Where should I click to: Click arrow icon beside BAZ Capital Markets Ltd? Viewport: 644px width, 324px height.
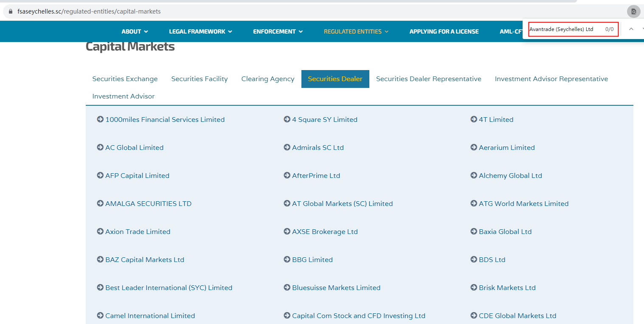point(100,259)
